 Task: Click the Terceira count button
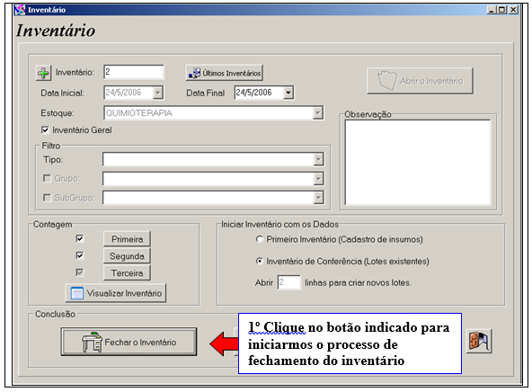pos(127,273)
